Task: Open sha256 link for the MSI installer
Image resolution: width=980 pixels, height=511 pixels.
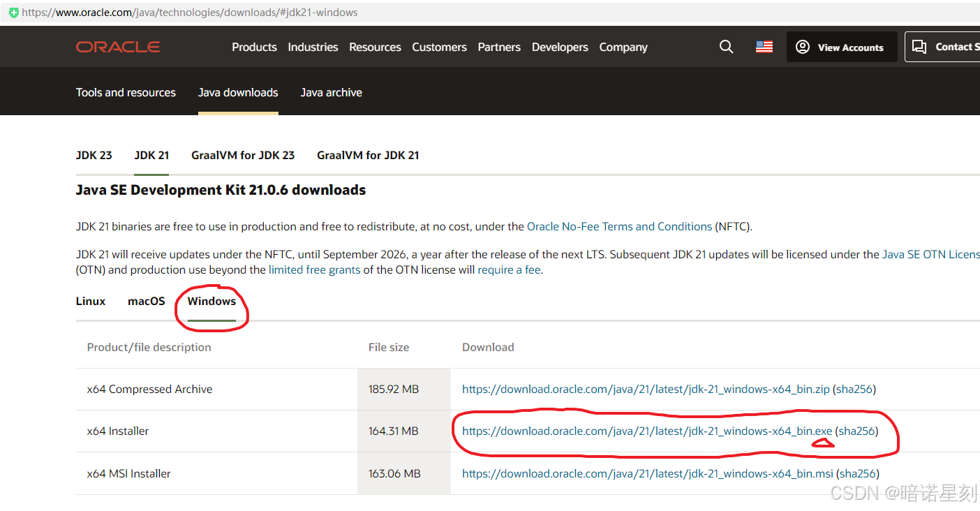Action: 858,473
